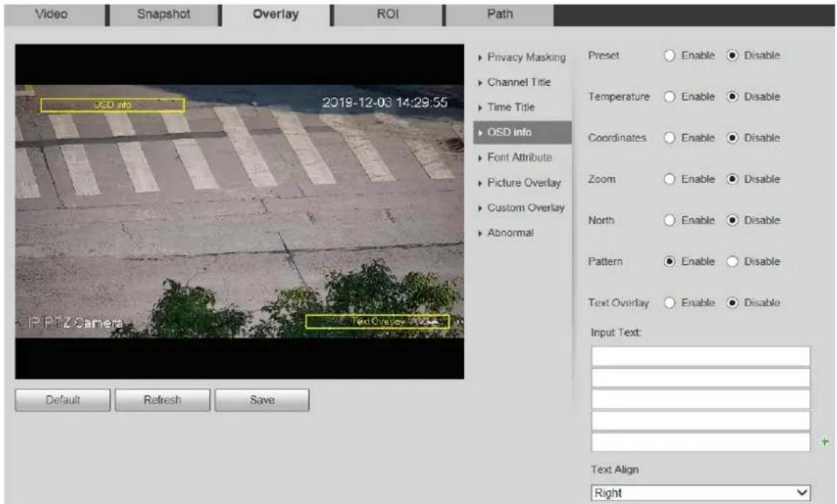
Task: Enable Coordinates display
Action: 670,138
